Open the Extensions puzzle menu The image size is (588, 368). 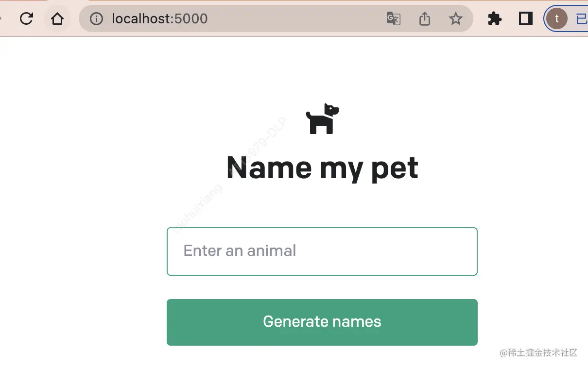tap(494, 19)
